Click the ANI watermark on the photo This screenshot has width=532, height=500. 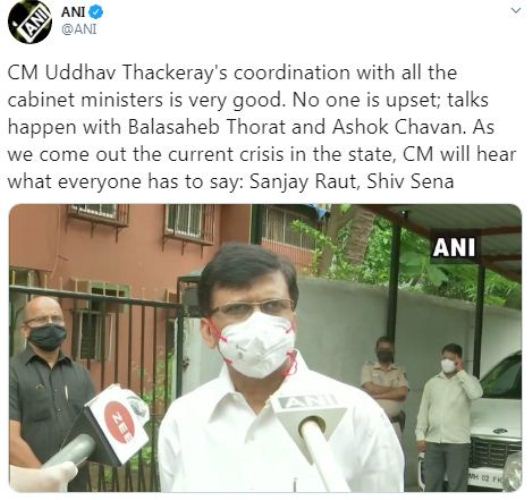click(x=454, y=247)
